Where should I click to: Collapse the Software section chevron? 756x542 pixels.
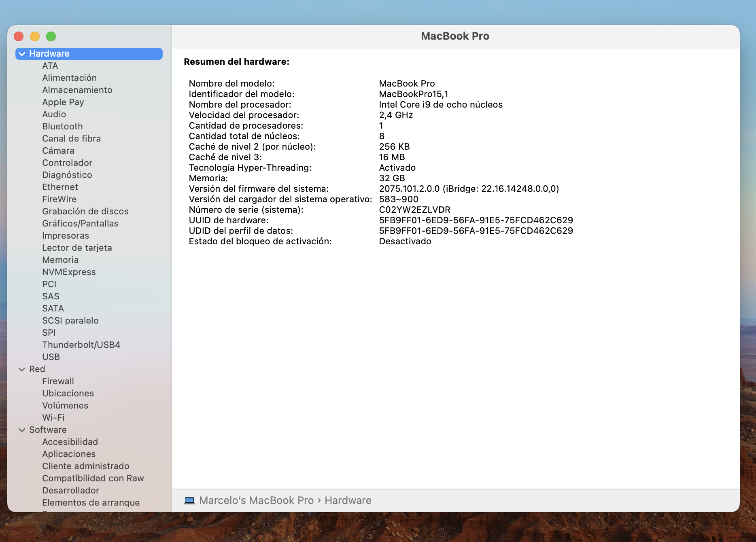22,430
